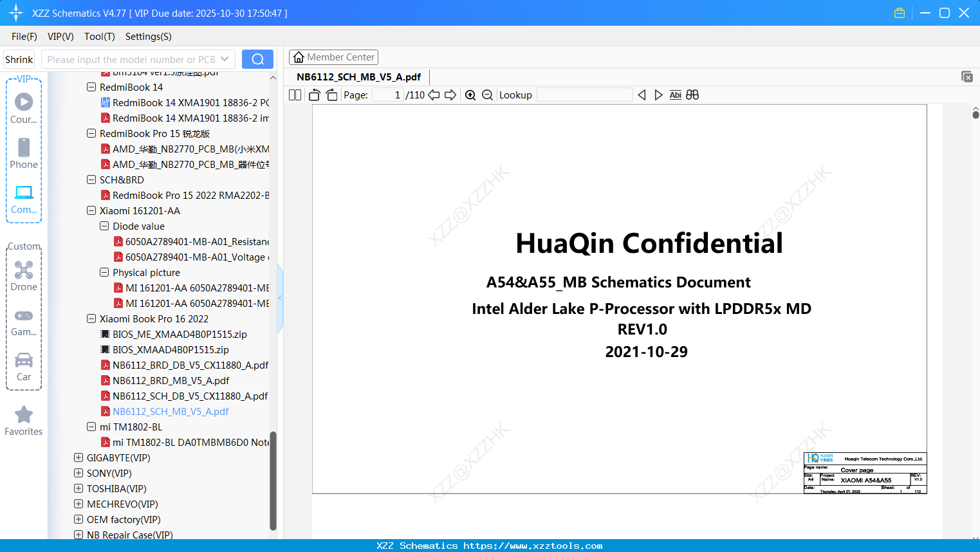The image size is (980, 552).
Task: Collapse the Xiaomi 161201-AA folder
Action: coord(91,210)
